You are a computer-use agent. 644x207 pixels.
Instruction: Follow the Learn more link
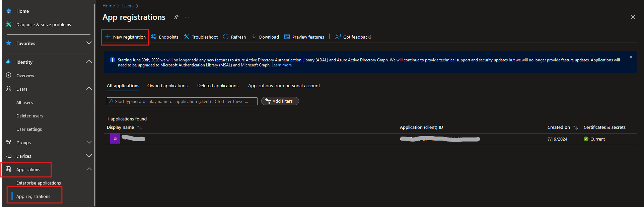point(282,65)
